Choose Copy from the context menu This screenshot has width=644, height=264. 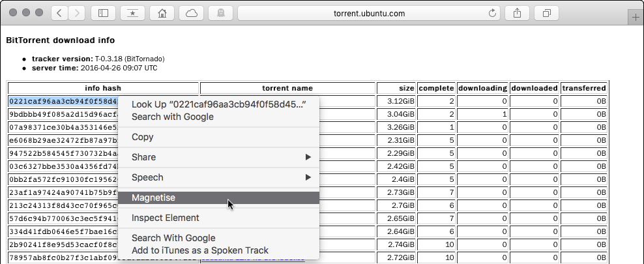(218, 137)
